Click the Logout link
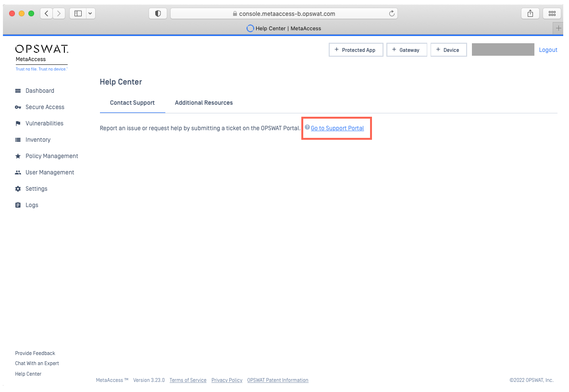Screen dimensions: 569x392 548,50
